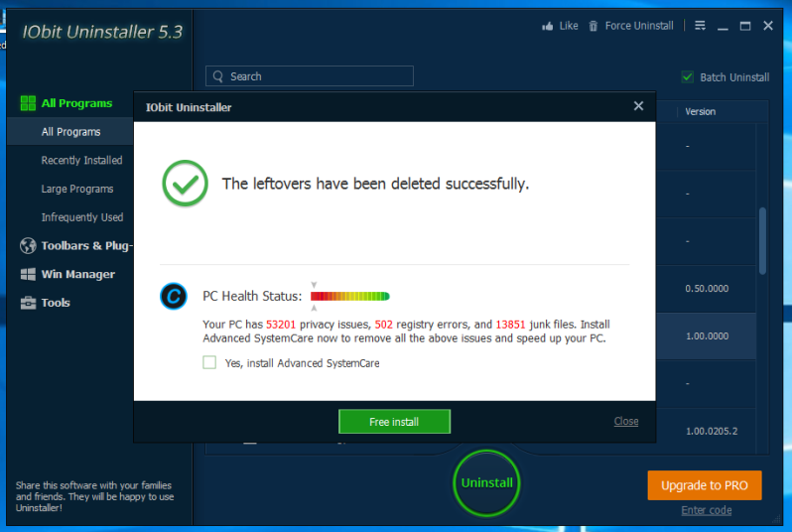Open the hamburger options menu icon
The image size is (792, 532).
(x=700, y=25)
